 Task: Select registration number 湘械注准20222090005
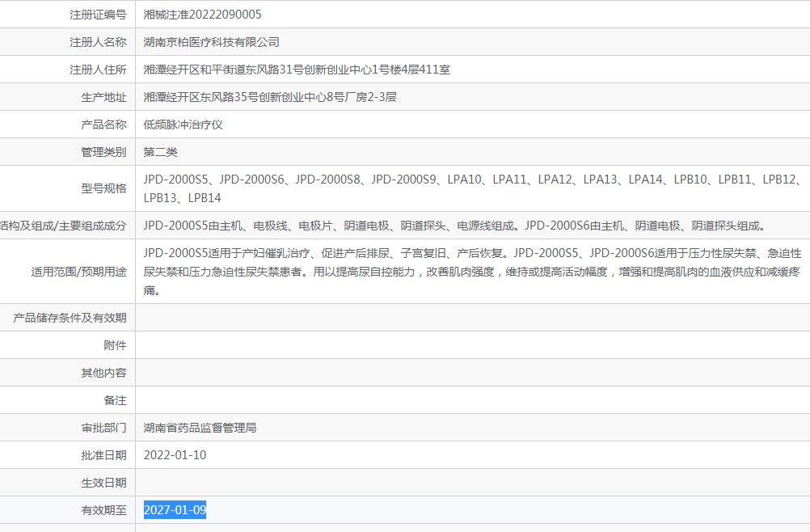click(x=202, y=15)
